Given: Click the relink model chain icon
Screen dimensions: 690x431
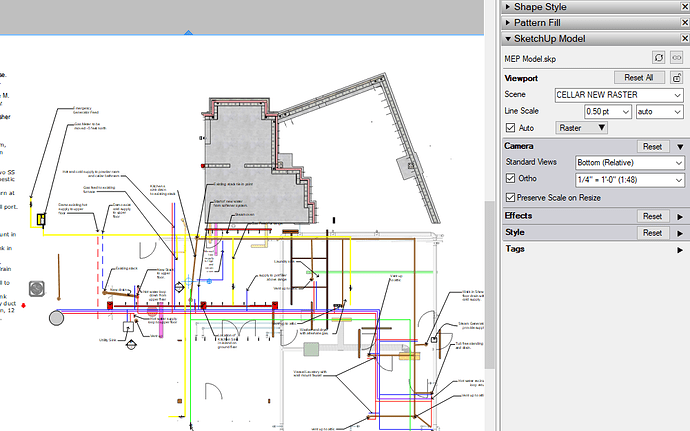Looking at the screenshot, I should point(676,58).
